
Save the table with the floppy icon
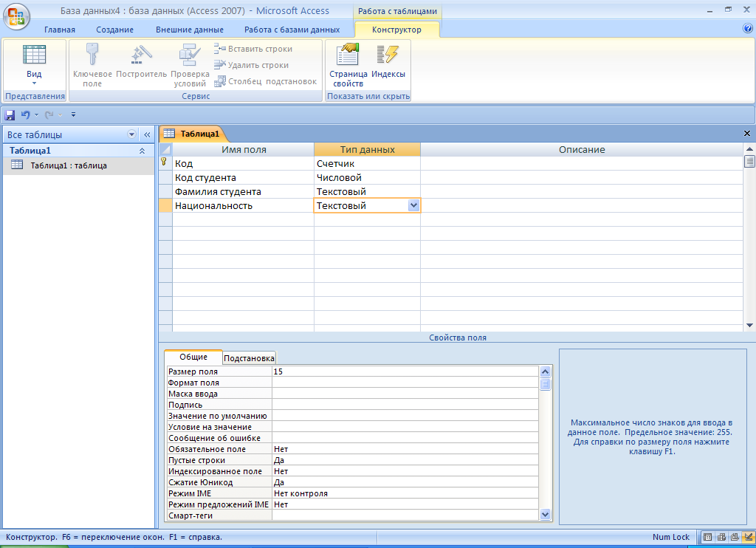[10, 114]
